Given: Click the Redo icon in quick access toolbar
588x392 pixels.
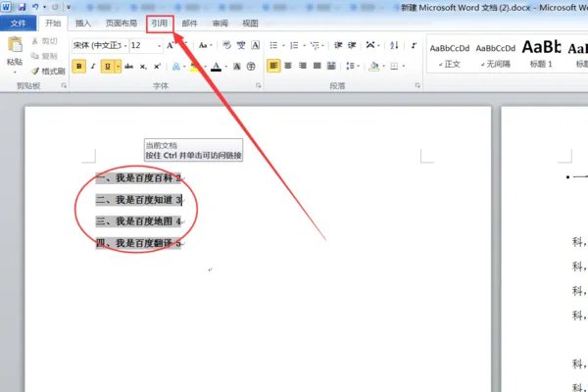Looking at the screenshot, I should 55,7.
